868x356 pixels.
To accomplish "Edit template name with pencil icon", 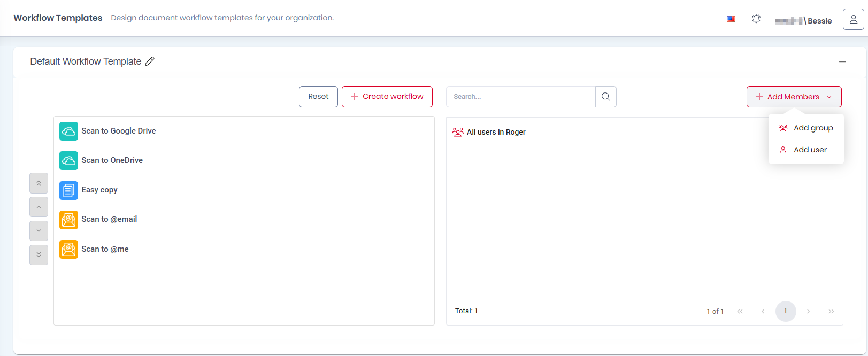I will pos(150,61).
